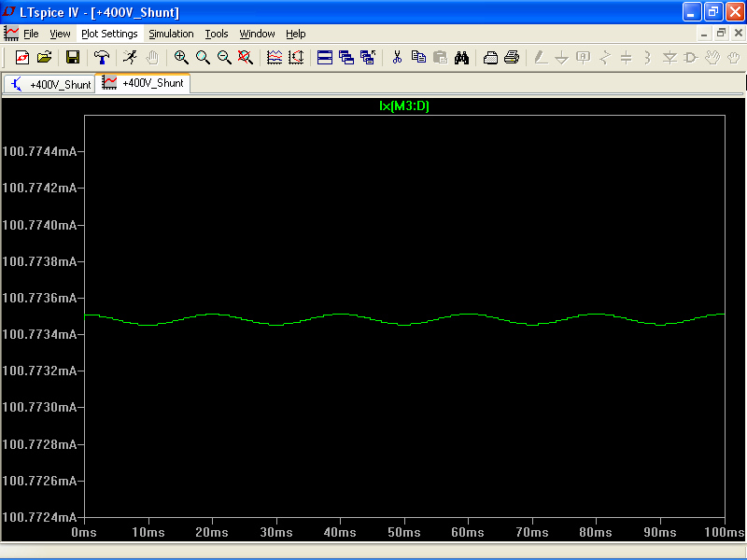Screen dimensions: 747x560
Task: Open a file with the folder icon
Action: pyautogui.click(x=44, y=58)
